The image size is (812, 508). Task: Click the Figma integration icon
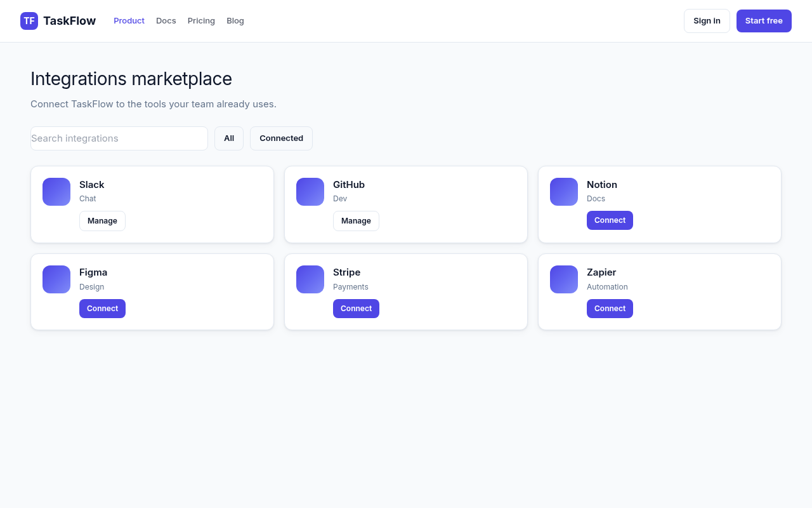(56, 279)
